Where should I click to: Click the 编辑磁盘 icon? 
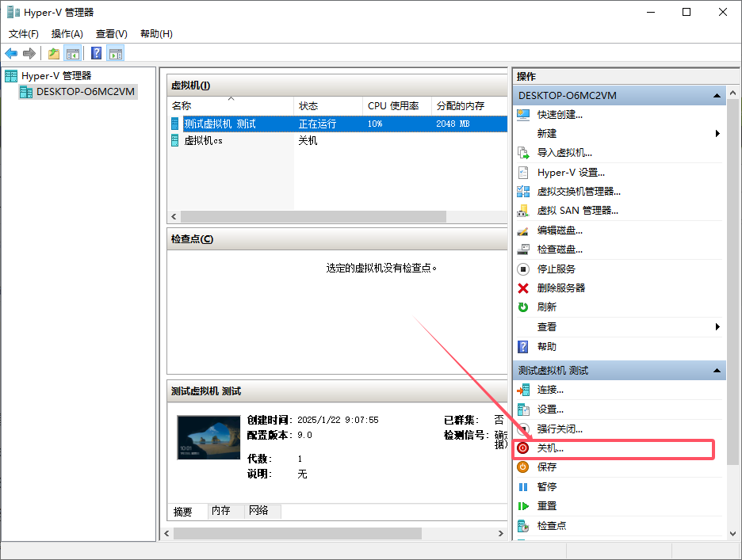(523, 230)
